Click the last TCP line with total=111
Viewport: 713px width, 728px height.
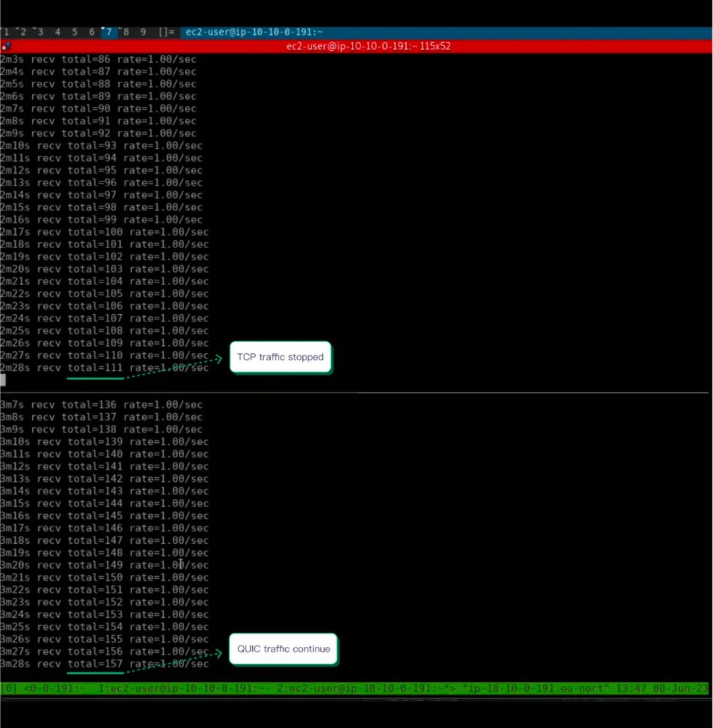coord(104,368)
